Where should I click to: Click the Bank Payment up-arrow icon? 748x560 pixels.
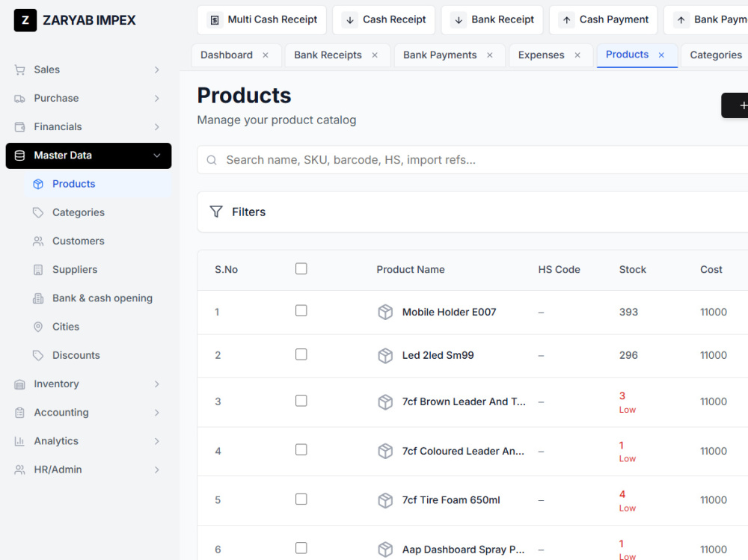pos(681,20)
